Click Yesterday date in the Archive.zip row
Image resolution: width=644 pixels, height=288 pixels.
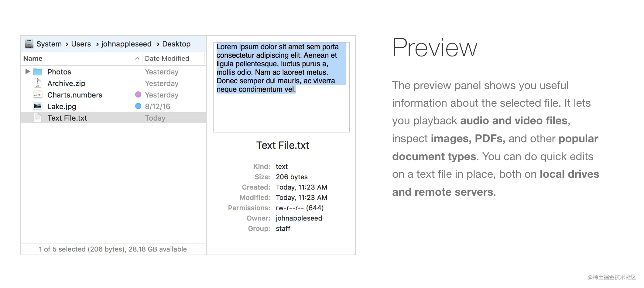162,83
